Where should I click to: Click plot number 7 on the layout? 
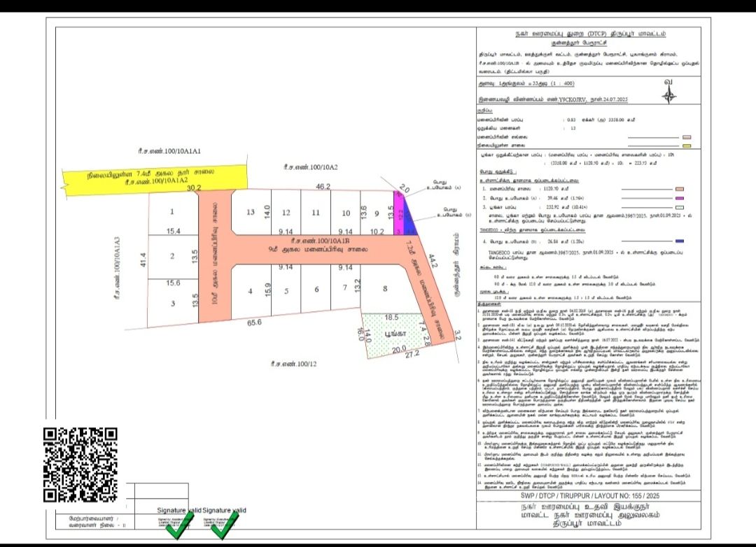pyautogui.click(x=344, y=287)
